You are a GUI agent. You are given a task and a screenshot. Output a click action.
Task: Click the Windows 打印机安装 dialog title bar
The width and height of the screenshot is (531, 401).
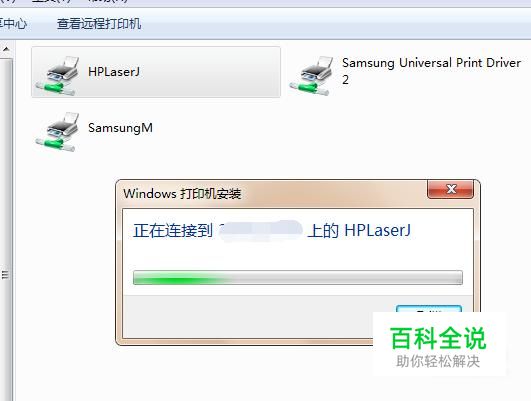271,194
